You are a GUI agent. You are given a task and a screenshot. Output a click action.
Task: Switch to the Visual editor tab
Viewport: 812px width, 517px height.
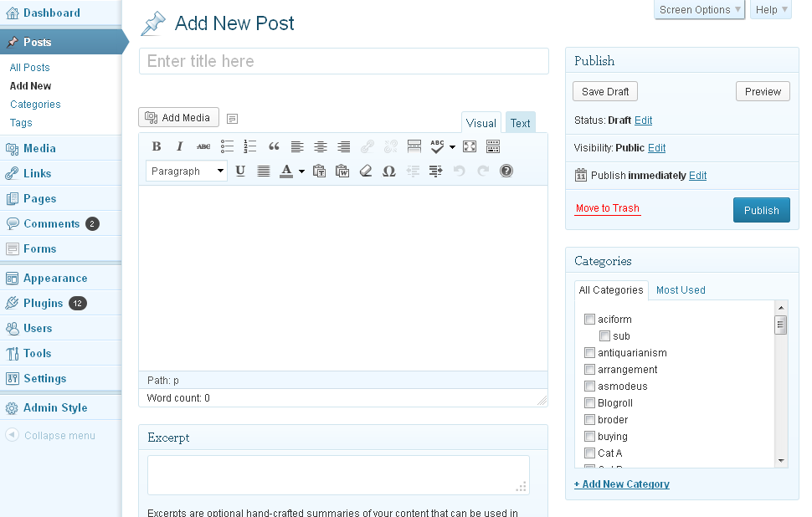(x=481, y=123)
